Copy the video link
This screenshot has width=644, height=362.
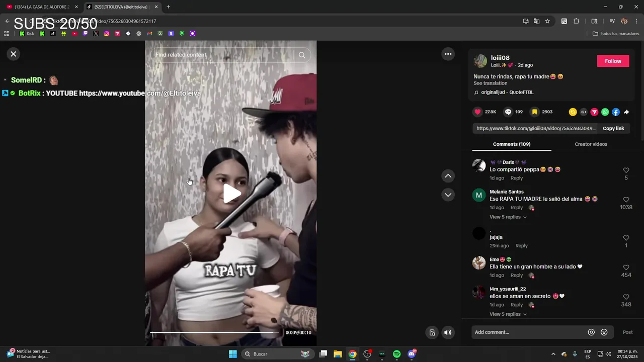[x=613, y=128]
